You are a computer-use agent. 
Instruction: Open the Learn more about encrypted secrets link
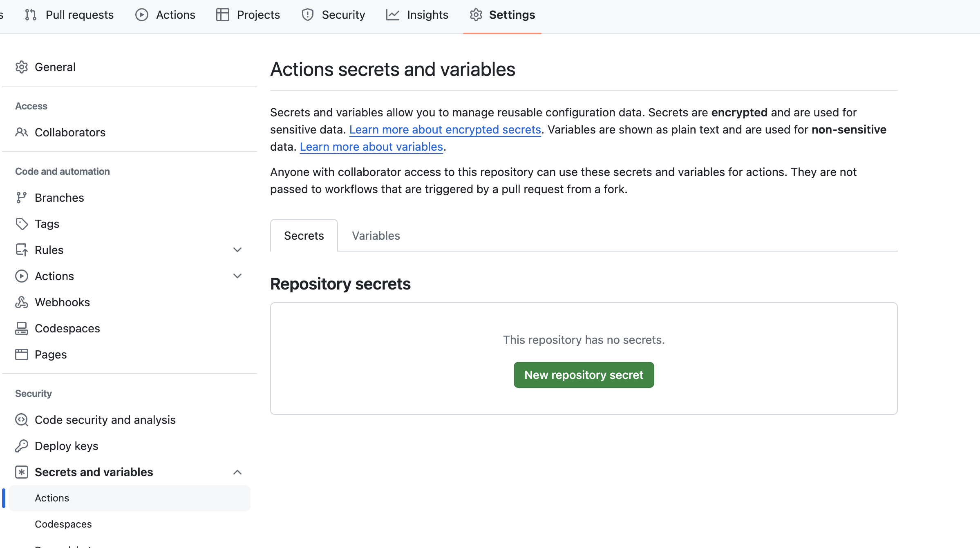(445, 129)
